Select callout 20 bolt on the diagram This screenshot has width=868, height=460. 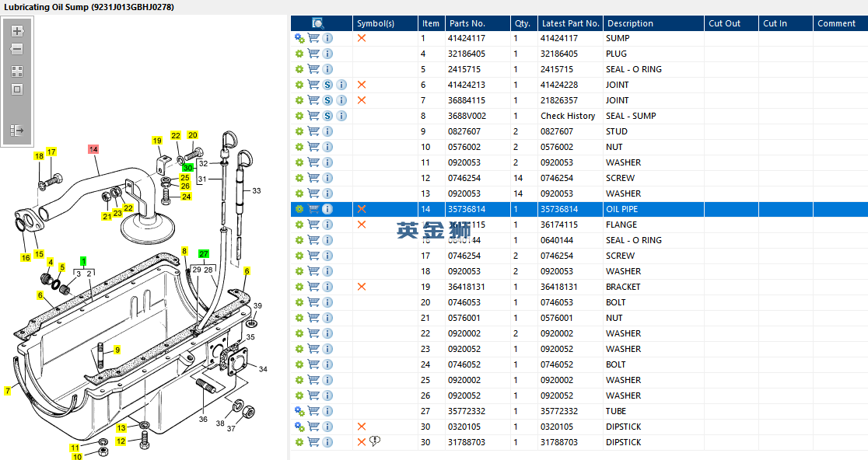click(x=193, y=135)
